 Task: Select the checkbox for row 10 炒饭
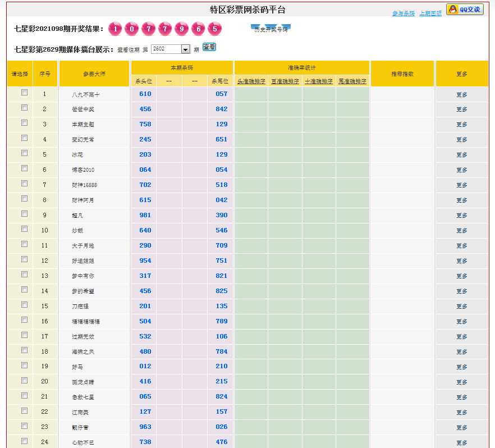click(x=24, y=229)
